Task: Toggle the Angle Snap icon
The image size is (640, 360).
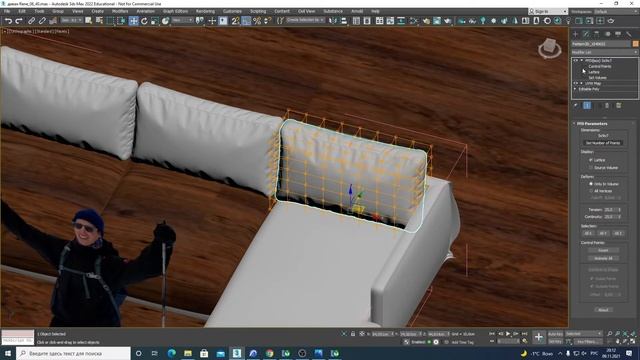Action: pos(246,20)
